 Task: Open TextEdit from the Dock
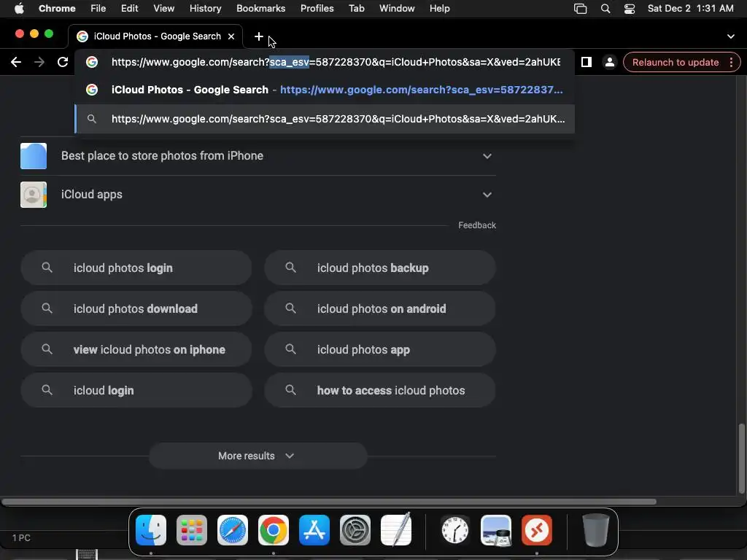(x=396, y=530)
